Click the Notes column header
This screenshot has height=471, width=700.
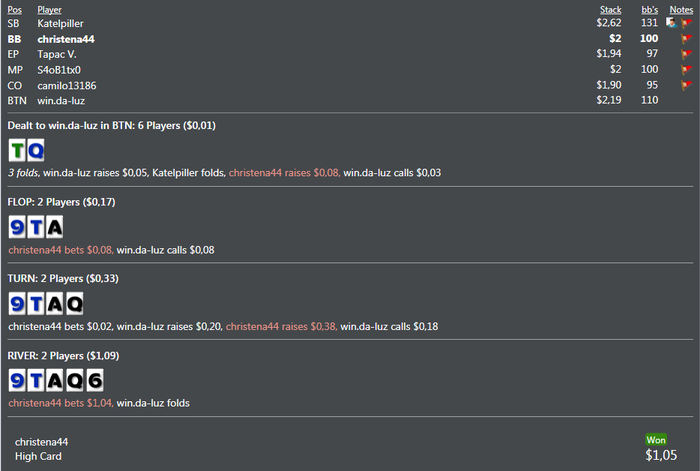point(681,9)
